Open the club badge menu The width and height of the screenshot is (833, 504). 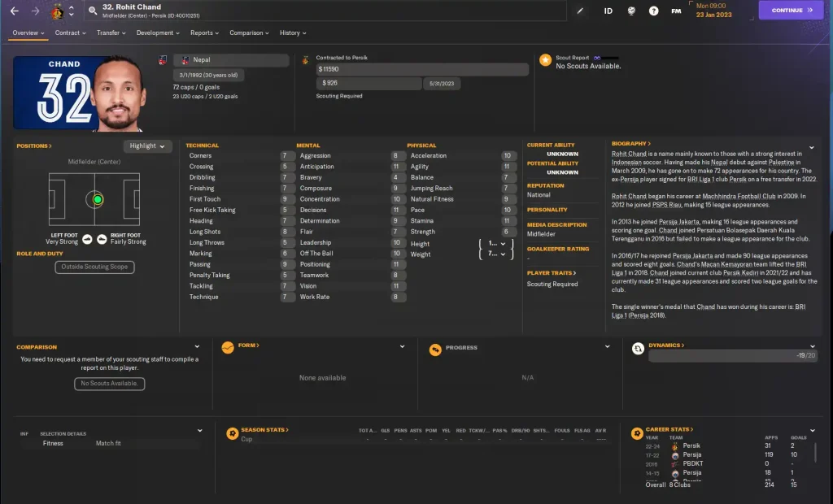[57, 11]
